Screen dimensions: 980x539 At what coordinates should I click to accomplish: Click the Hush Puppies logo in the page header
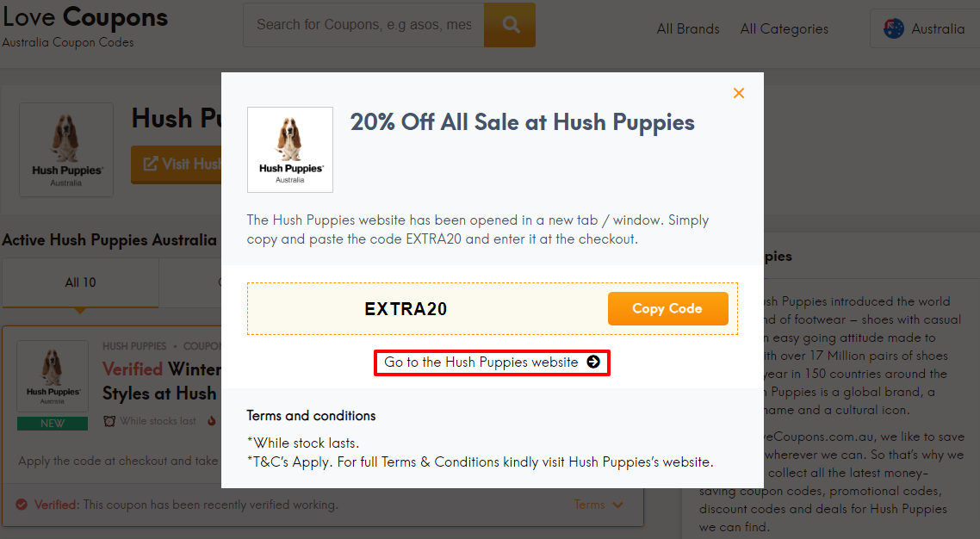tap(66, 150)
